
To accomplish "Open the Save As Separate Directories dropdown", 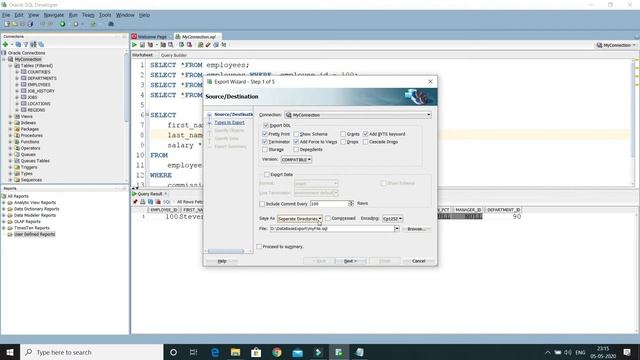I will pos(300,219).
